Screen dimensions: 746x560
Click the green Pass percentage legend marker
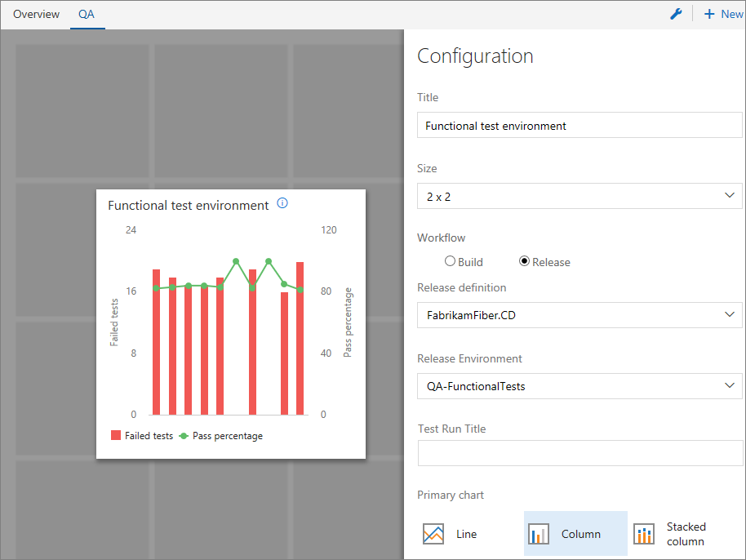coord(184,436)
